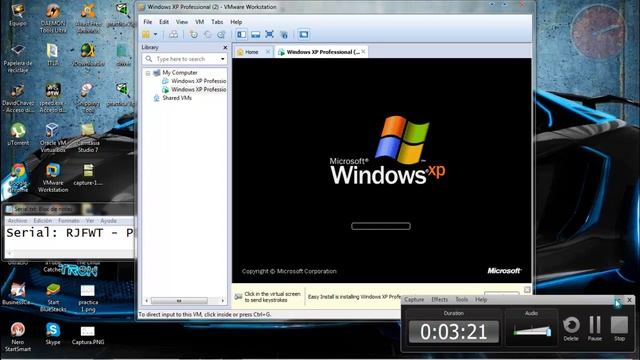Launch Camtasia Studio 7 from desktop
Image resolution: width=640 pixels, height=360 pixels.
point(88,138)
